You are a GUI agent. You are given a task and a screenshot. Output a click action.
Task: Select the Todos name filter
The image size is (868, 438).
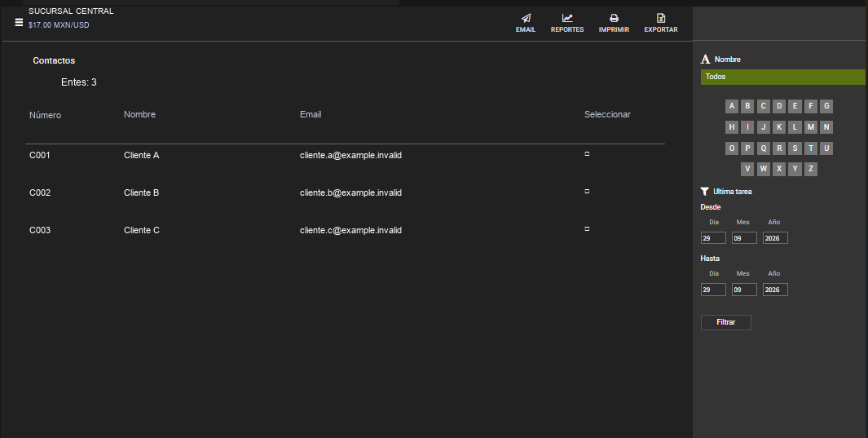coord(782,77)
